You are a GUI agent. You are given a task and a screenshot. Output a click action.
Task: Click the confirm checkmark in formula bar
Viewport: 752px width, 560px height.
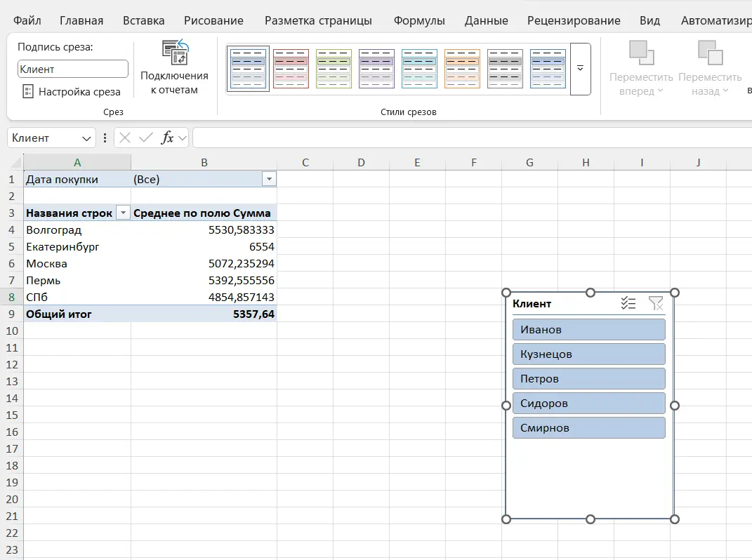145,138
